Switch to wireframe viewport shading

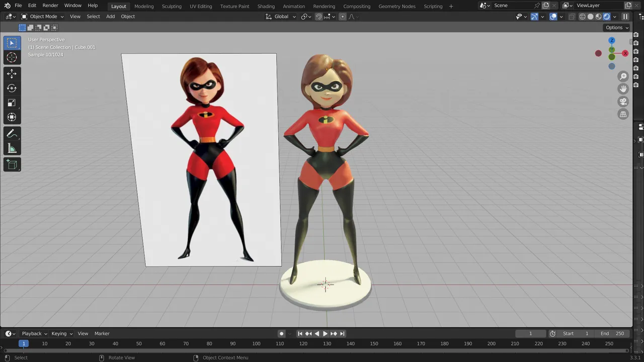point(583,17)
